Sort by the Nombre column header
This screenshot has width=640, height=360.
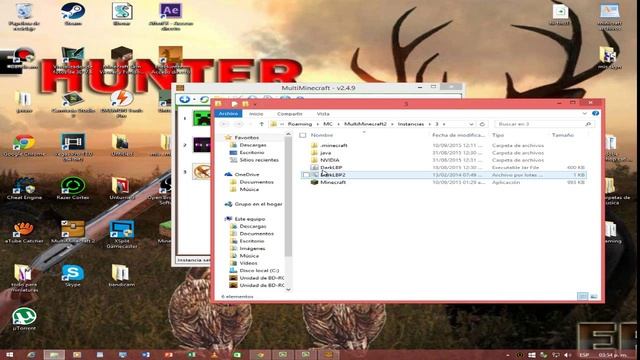click(322, 135)
